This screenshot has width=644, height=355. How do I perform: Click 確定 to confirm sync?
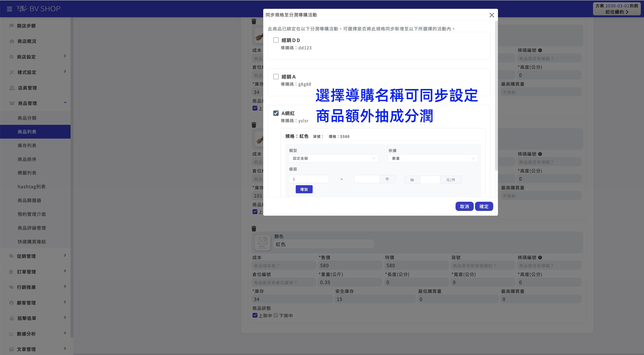pos(484,206)
